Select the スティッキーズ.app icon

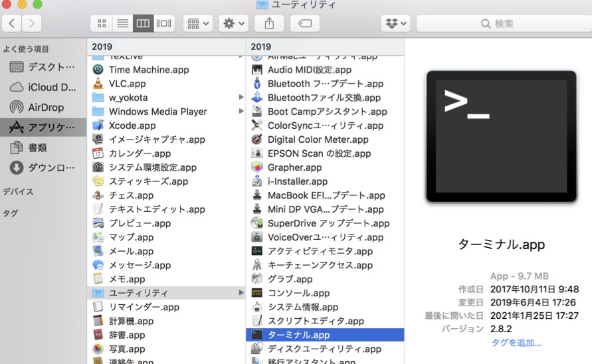pos(98,181)
